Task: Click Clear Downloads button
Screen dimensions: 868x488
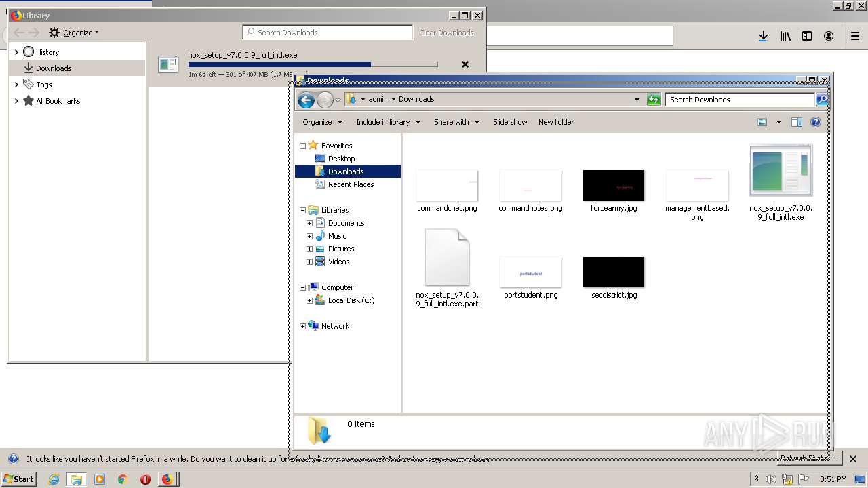Action: point(446,33)
